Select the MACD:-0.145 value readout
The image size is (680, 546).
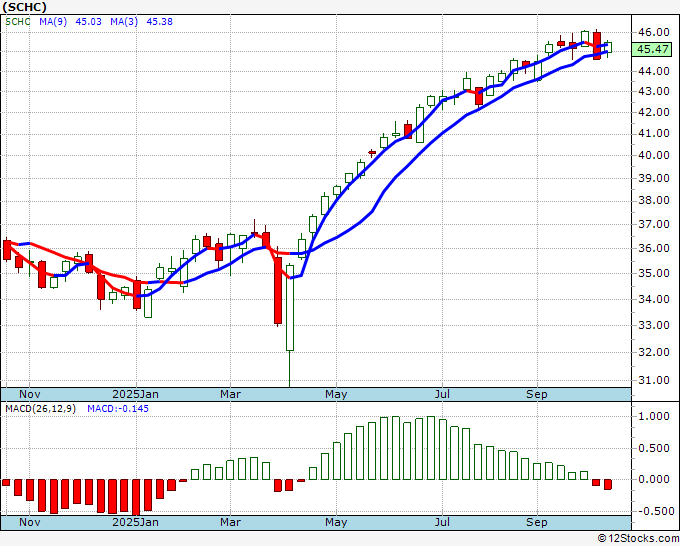(118, 409)
